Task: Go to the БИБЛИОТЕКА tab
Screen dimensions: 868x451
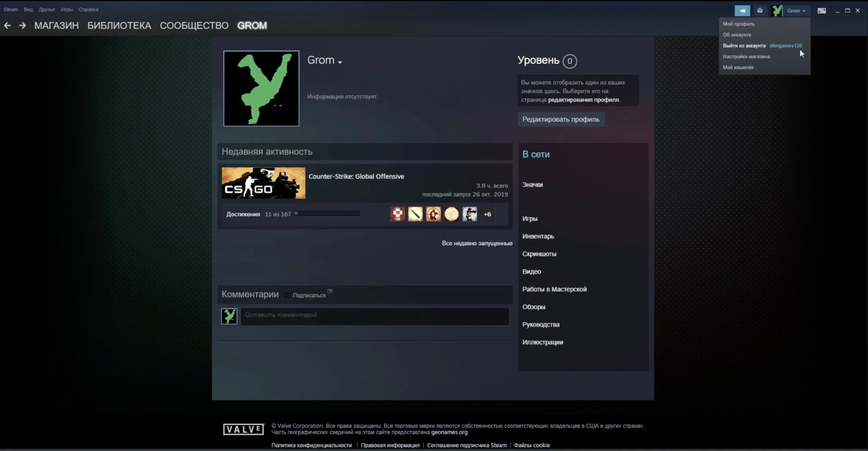Action: coord(119,26)
